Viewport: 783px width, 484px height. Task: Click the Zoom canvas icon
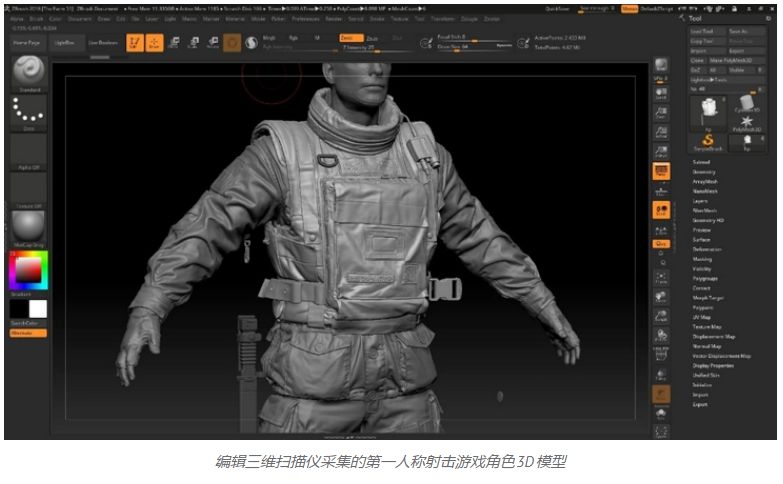pyautogui.click(x=661, y=113)
